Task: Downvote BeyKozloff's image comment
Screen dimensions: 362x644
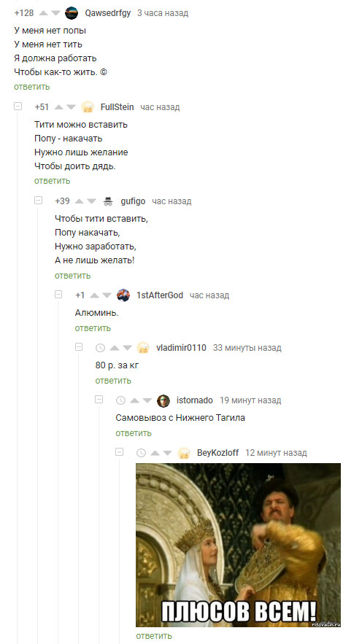Action: coord(168,453)
